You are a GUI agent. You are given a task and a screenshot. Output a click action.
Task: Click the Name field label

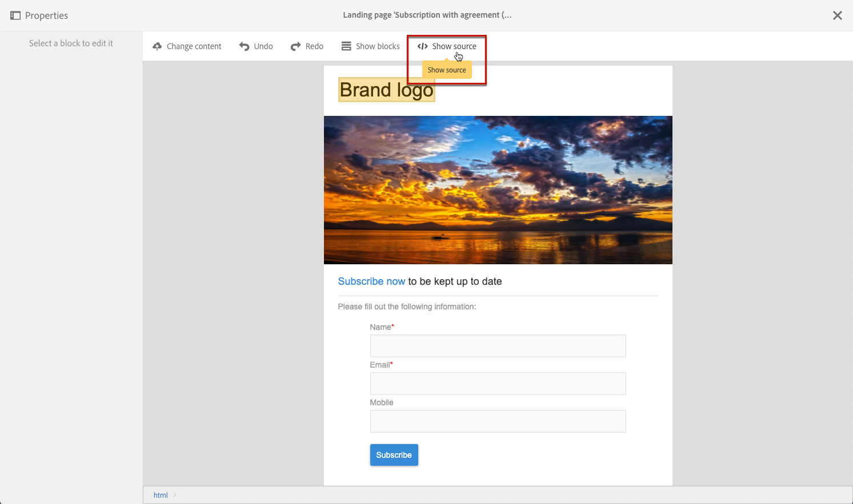point(382,327)
